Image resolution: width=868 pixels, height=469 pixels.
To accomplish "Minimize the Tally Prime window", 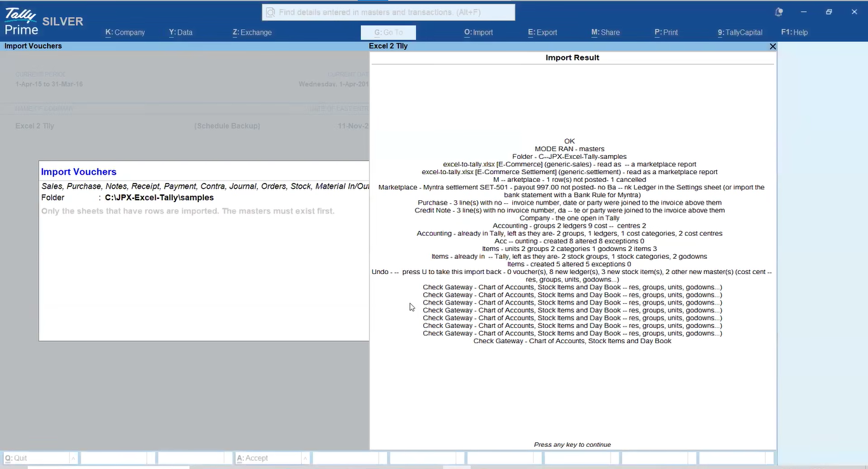I will [804, 12].
